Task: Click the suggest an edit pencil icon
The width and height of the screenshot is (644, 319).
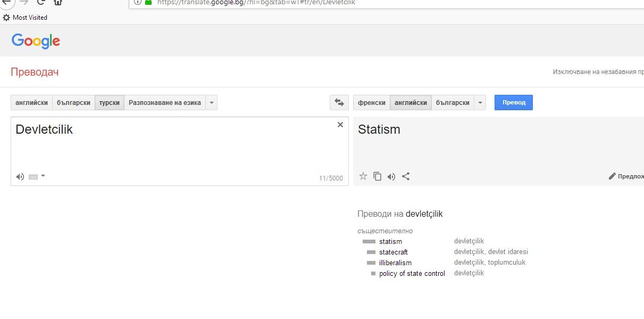Action: point(612,176)
